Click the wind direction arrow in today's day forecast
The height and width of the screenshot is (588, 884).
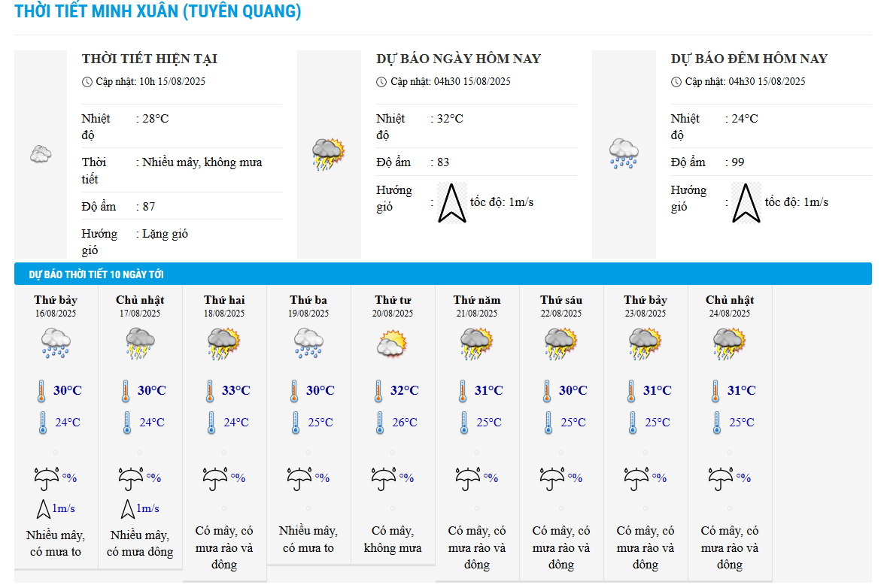coord(452,203)
